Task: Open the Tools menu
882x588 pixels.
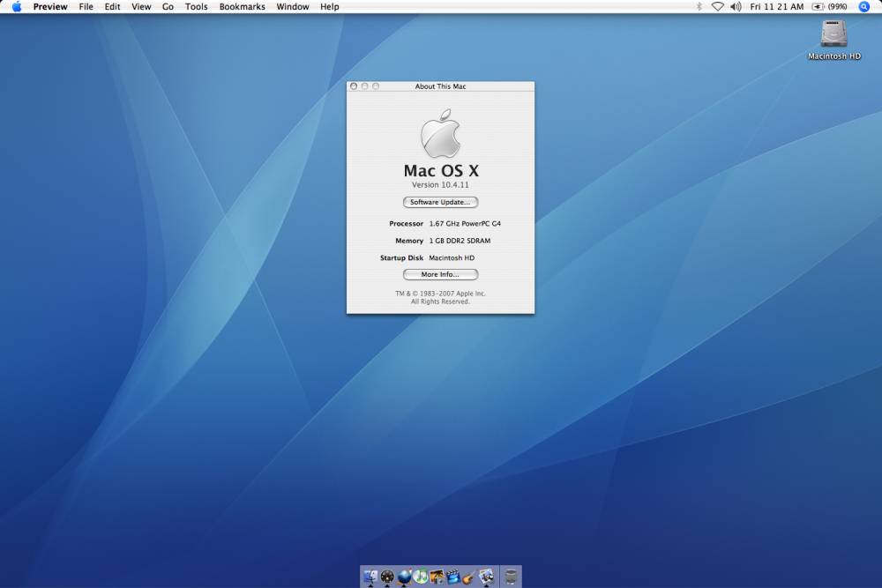Action: (197, 7)
